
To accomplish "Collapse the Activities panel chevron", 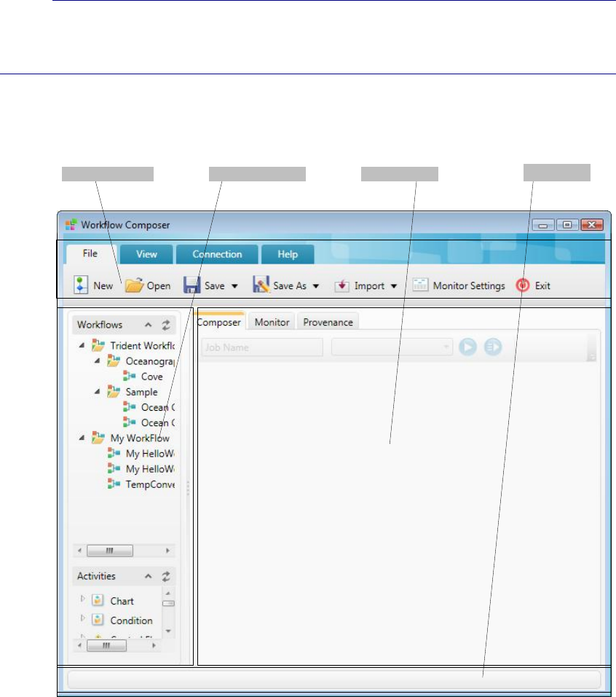I will click(148, 577).
